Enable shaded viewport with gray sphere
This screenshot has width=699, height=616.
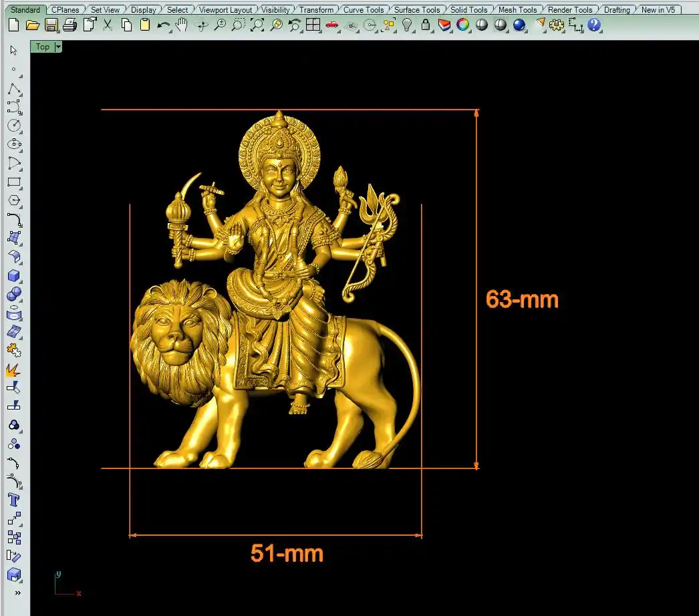point(481,25)
